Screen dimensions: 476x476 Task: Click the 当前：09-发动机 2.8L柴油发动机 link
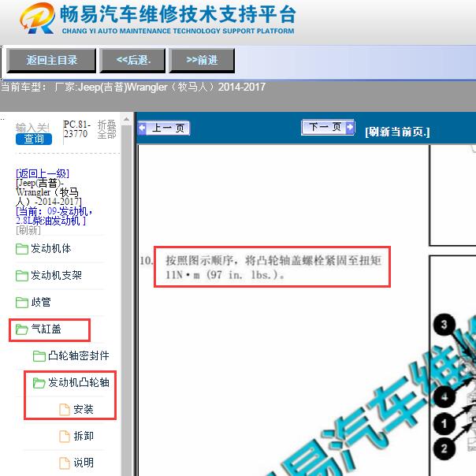tap(54, 216)
